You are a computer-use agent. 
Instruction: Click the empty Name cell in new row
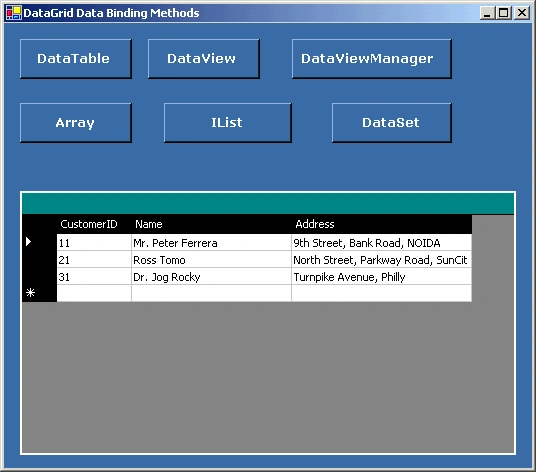[211, 293]
